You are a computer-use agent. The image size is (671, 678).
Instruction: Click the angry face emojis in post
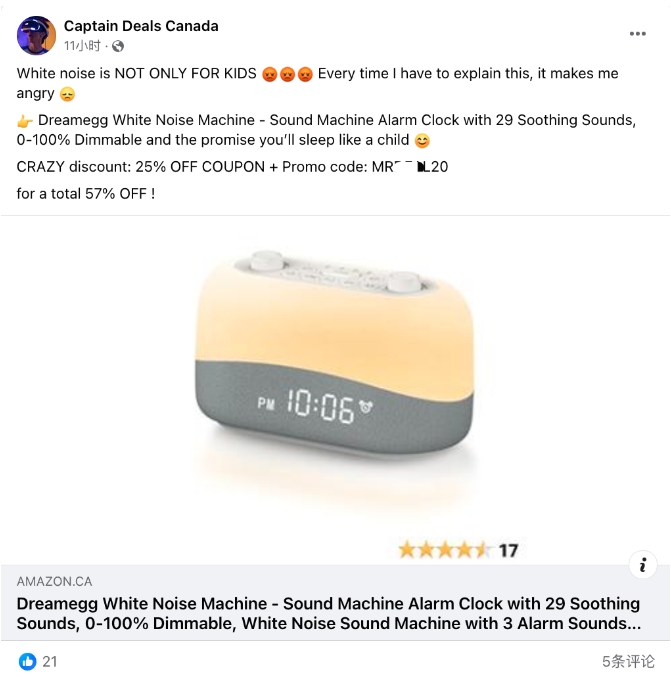click(x=287, y=74)
